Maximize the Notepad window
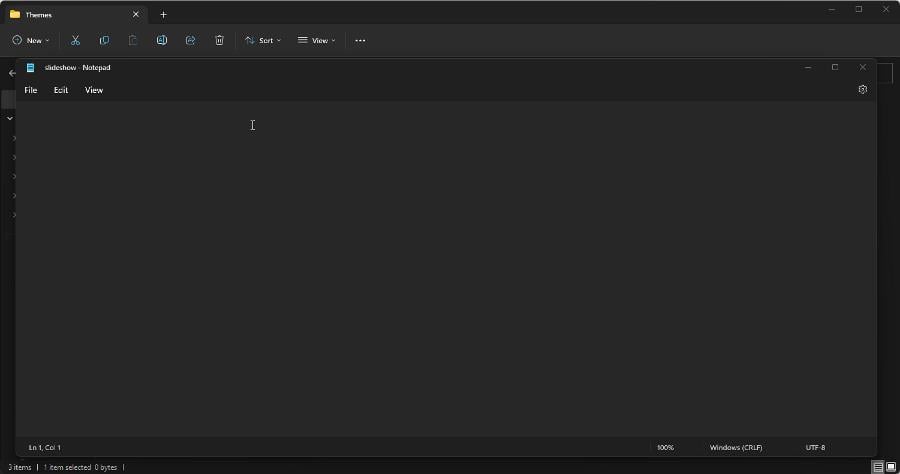The width and height of the screenshot is (900, 474). [835, 68]
